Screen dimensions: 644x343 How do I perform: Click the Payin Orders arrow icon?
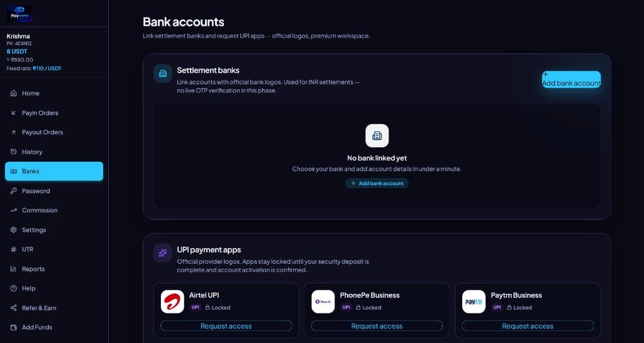[14, 113]
